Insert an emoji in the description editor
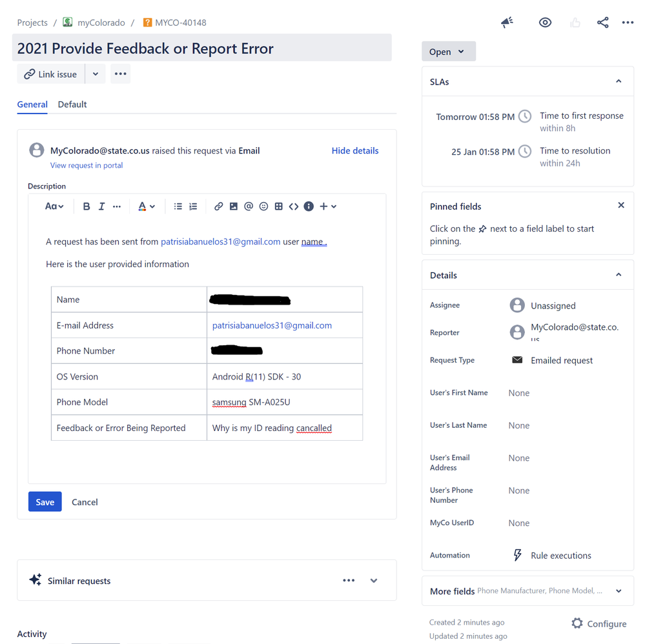 (x=263, y=206)
